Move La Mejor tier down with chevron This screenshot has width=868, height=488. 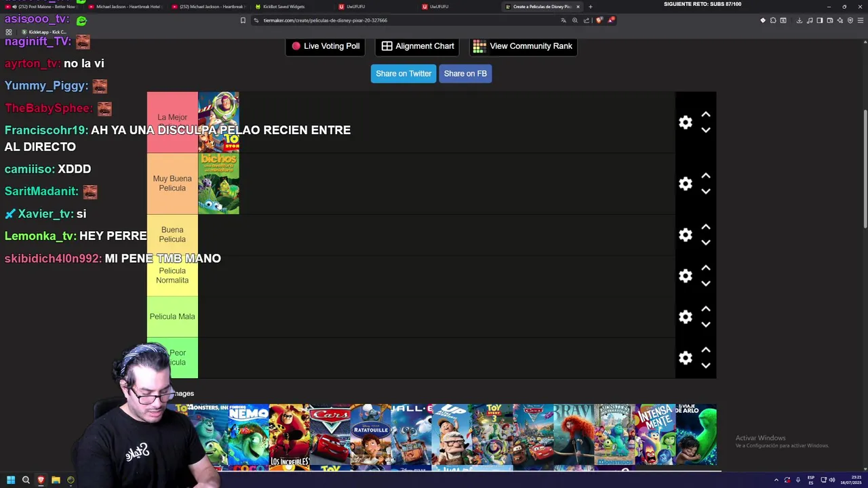[x=706, y=130]
